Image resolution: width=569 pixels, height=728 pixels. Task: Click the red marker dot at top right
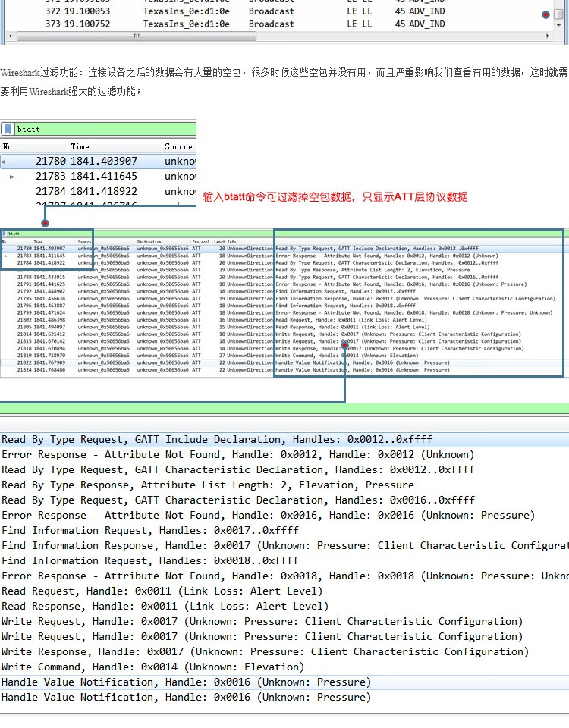[545, 14]
